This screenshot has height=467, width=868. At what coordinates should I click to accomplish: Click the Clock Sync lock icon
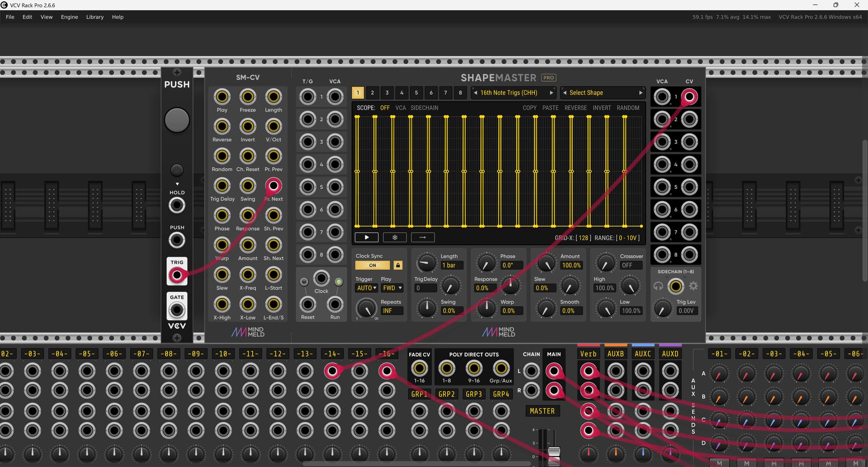point(398,265)
